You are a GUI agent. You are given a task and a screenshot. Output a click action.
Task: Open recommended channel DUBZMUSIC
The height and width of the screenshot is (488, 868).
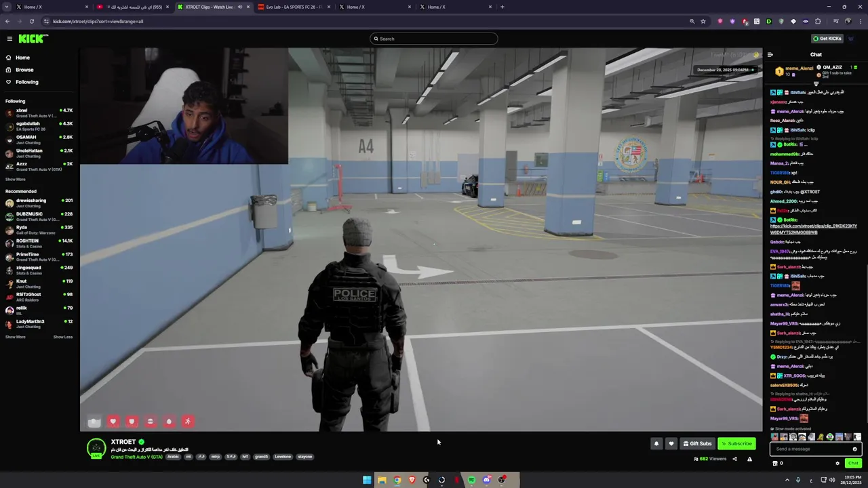point(39,216)
